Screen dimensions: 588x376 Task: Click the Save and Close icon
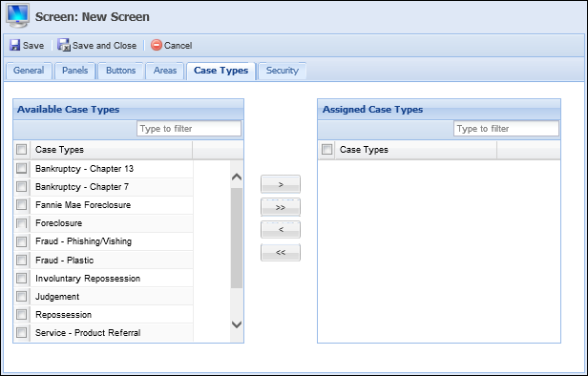tap(64, 45)
